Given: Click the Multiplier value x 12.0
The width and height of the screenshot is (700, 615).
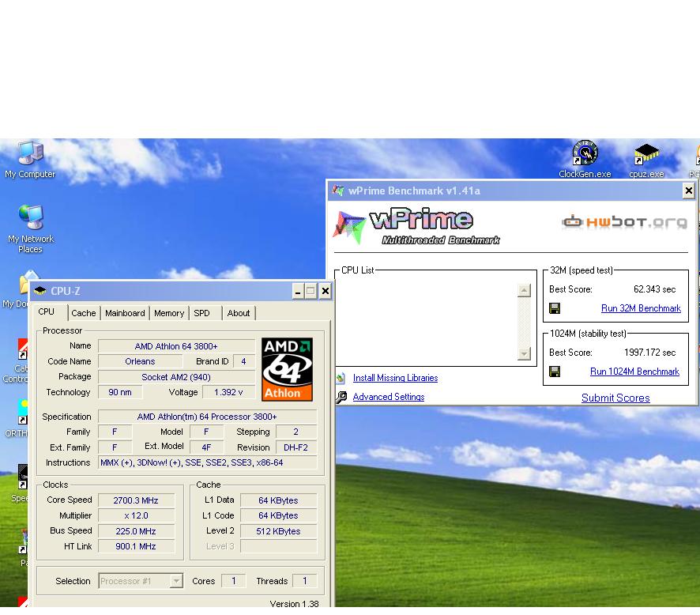Looking at the screenshot, I should (136, 515).
